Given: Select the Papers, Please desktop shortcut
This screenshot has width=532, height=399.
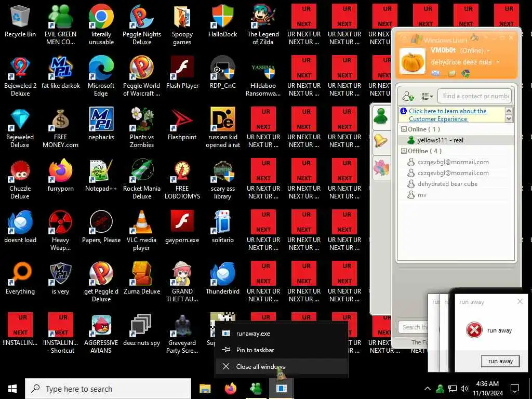Looking at the screenshot, I should [101, 227].
